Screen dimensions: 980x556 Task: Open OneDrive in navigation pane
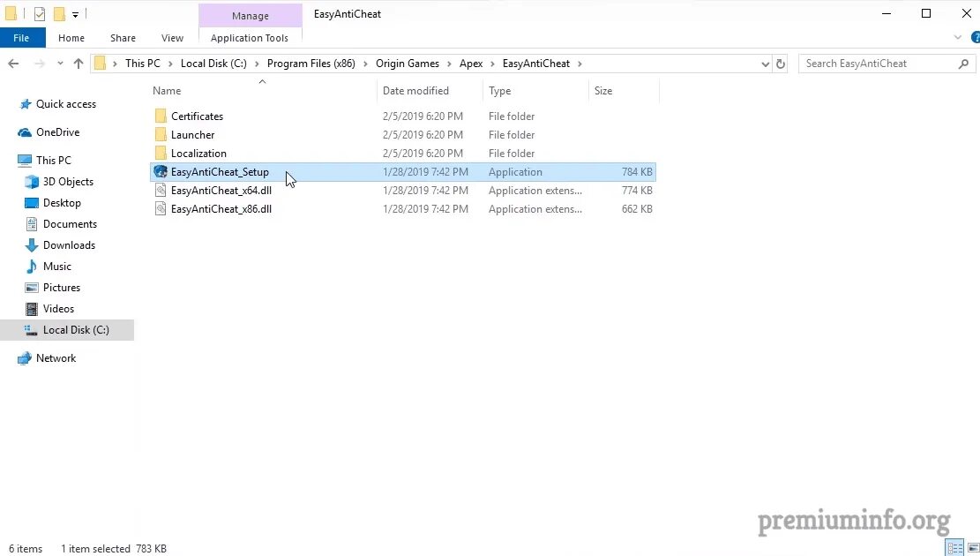[57, 132]
